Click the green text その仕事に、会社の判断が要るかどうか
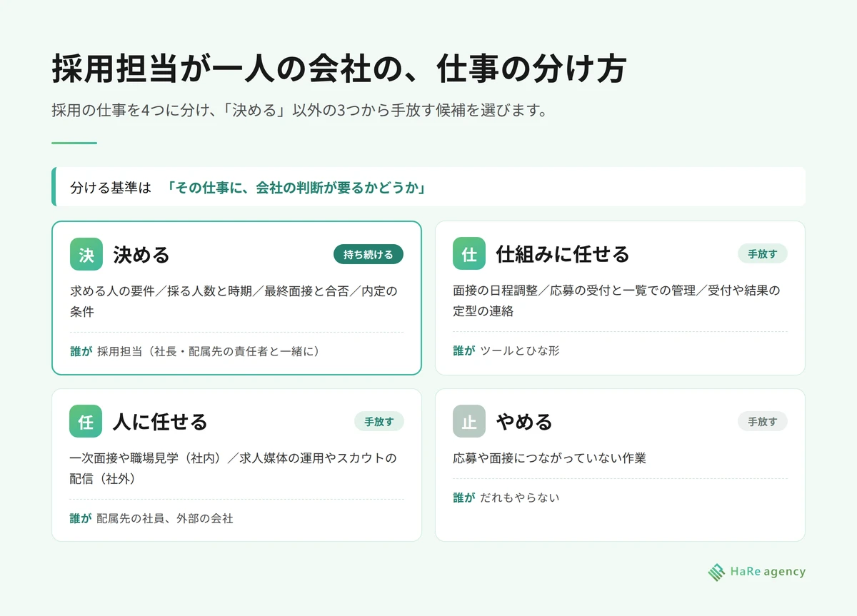The image size is (857, 616). click(x=296, y=188)
